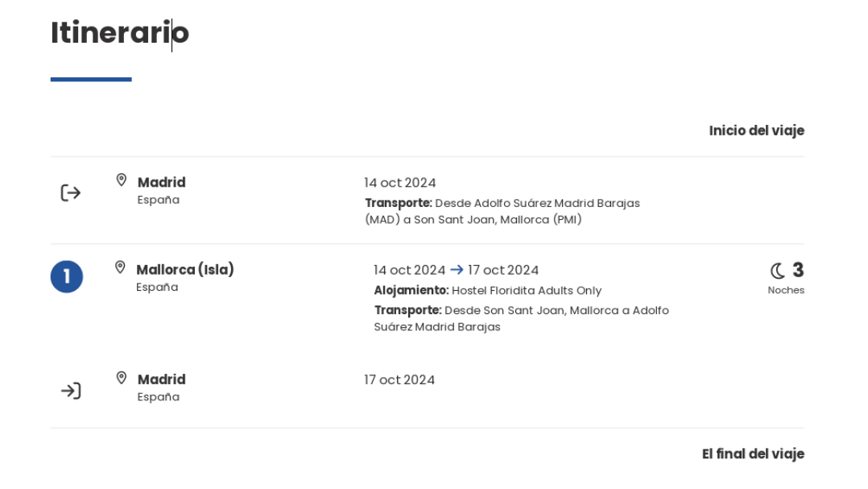The height and width of the screenshot is (489, 868).
Task: Click the blue underline below the Itinerario heading
Action: click(91, 80)
